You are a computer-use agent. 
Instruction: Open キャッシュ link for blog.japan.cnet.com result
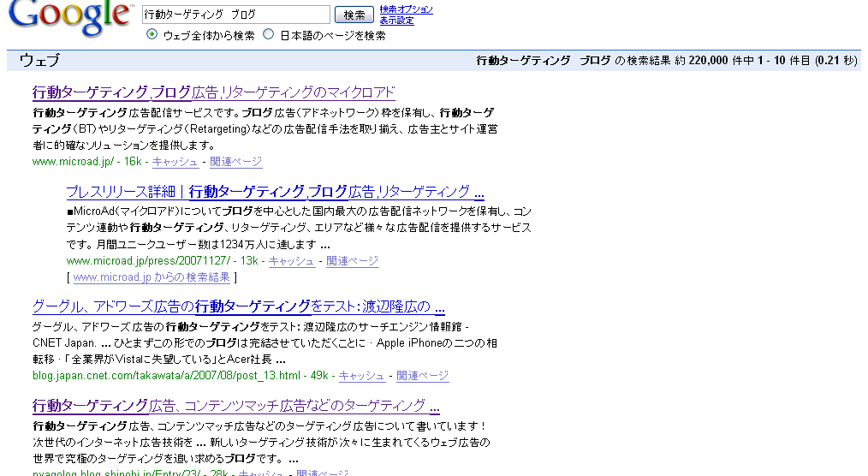click(361, 376)
